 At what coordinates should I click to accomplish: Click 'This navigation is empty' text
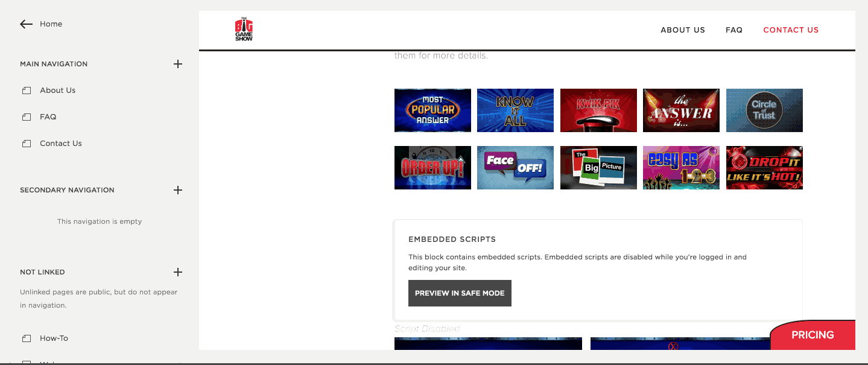[100, 221]
